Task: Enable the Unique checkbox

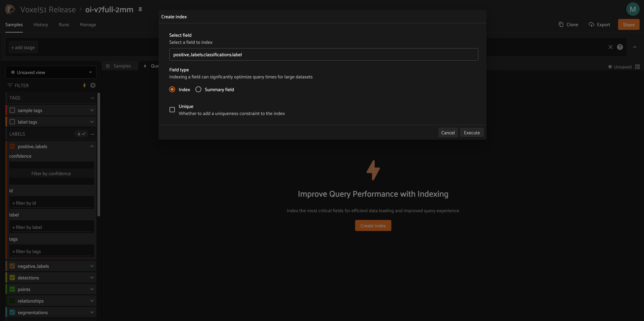Action: (x=172, y=110)
